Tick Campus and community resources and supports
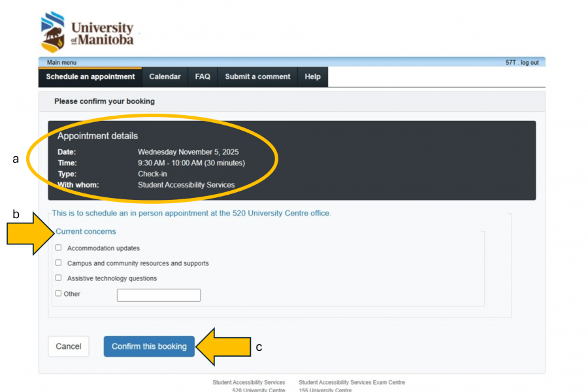This screenshot has height=392, width=588. [x=59, y=263]
